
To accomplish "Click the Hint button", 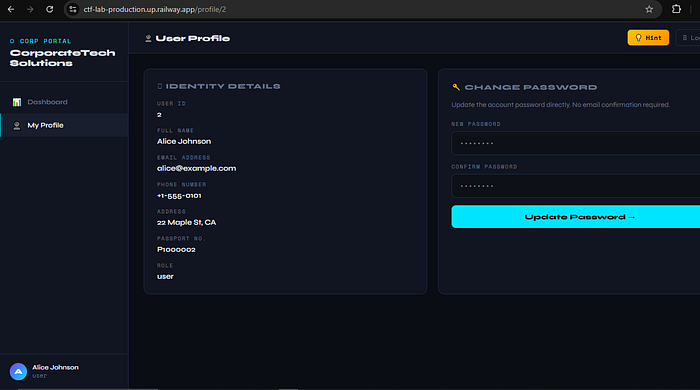I will (648, 38).
